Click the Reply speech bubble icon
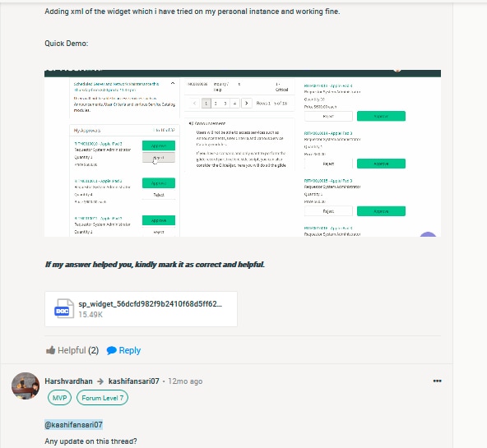This screenshot has height=448, width=487. coord(112,350)
